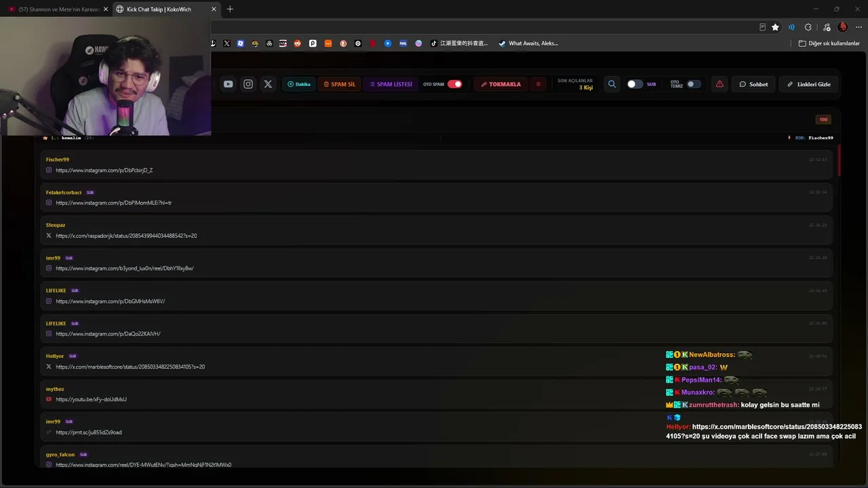
Task: Open the TikTok bookmark with Chinese title
Action: pos(460,43)
